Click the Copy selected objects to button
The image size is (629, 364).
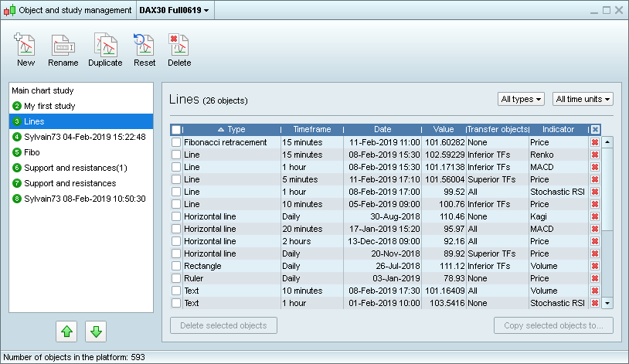click(553, 325)
